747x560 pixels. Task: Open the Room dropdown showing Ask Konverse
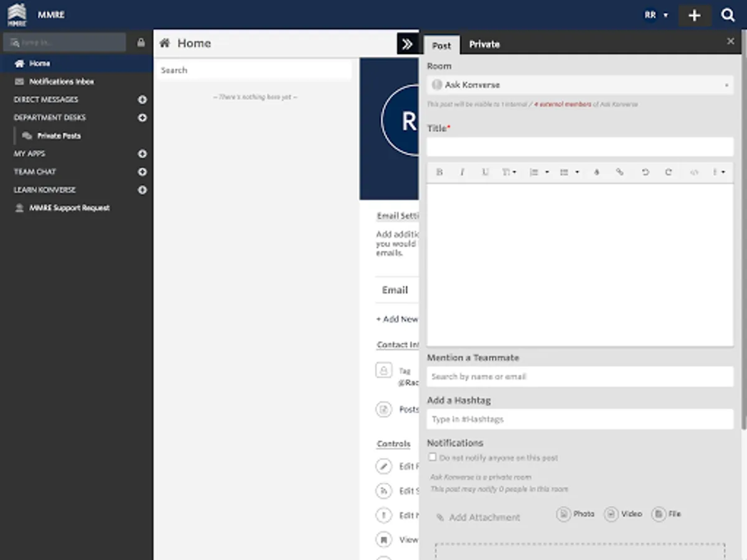580,85
